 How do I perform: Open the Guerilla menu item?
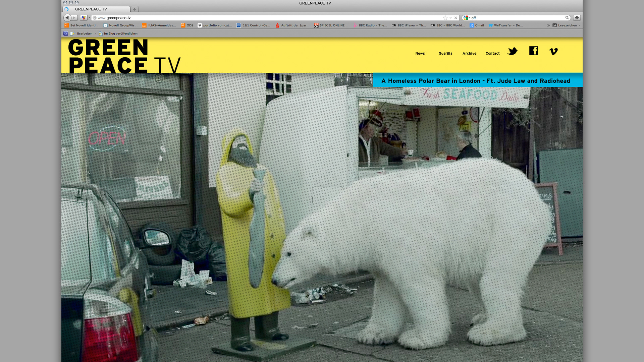click(x=445, y=53)
